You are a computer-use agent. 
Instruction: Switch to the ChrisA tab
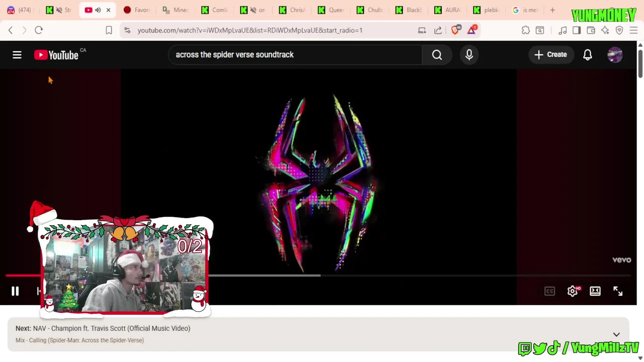(292, 10)
